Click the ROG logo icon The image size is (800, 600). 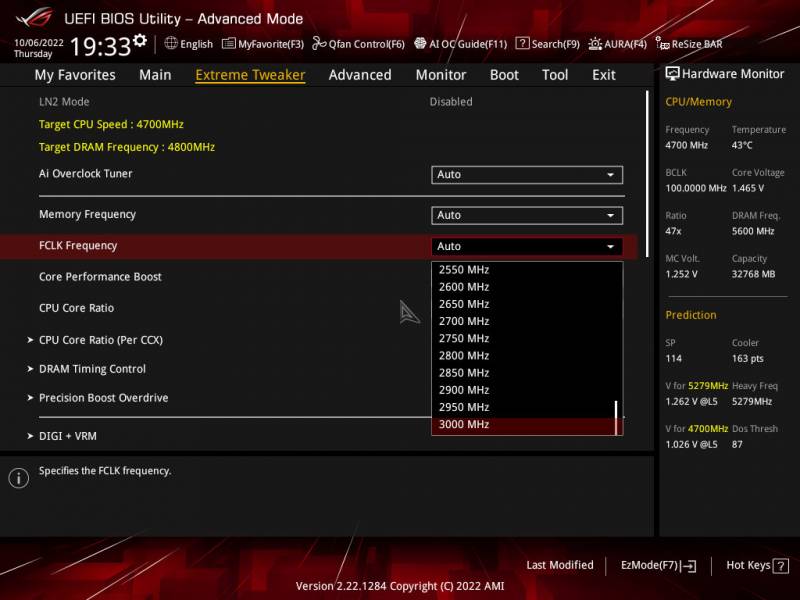(x=34, y=18)
